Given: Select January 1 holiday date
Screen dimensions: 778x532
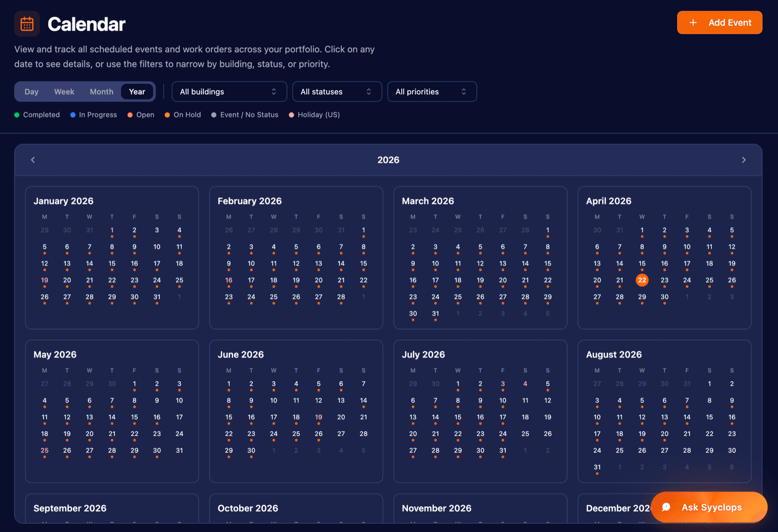Looking at the screenshot, I should coord(112,231).
